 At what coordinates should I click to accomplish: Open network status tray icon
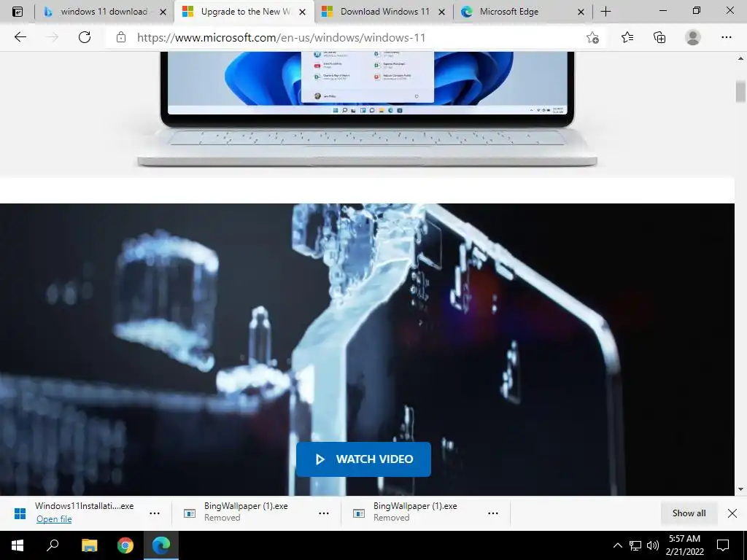coord(635,545)
